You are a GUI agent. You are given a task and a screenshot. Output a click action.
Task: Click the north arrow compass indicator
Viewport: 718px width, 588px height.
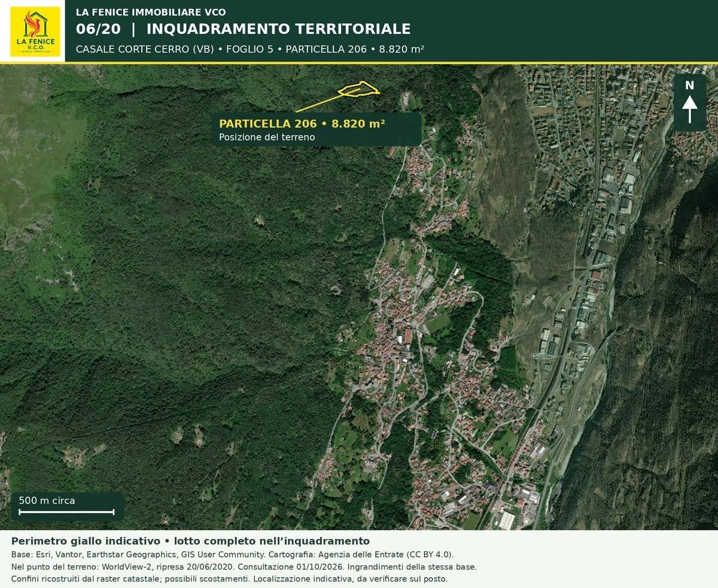[x=690, y=102]
